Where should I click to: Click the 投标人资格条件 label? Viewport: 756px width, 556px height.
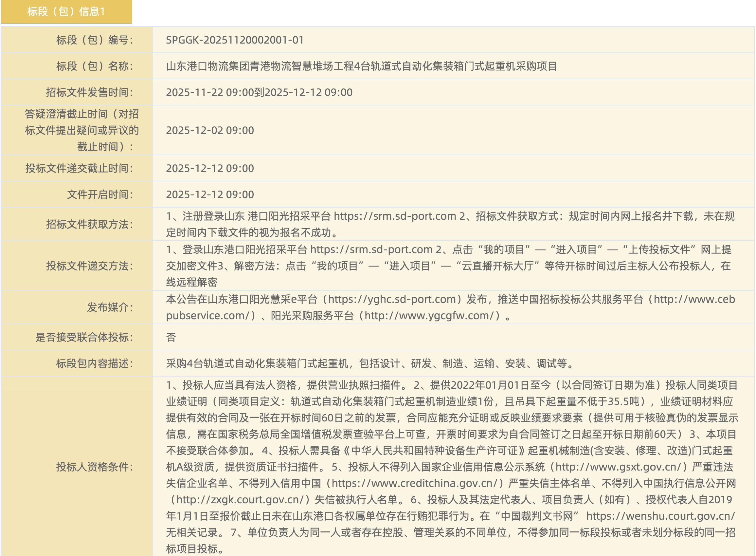coord(95,467)
